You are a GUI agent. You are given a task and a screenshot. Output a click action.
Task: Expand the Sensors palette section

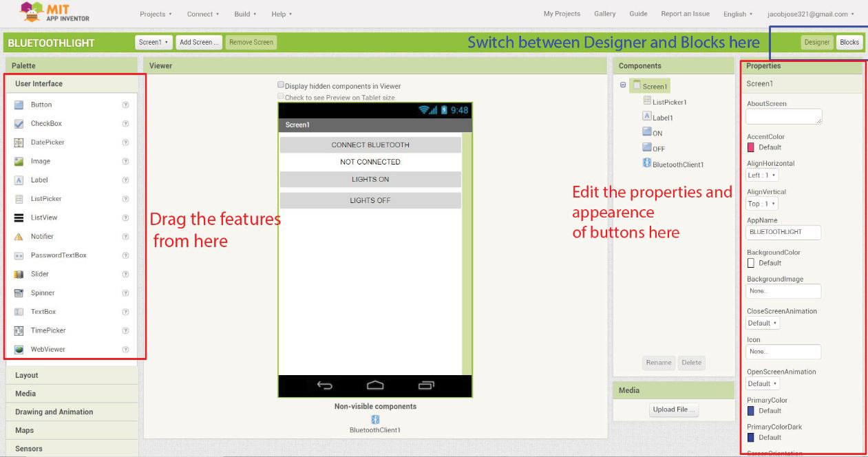[x=72, y=449]
